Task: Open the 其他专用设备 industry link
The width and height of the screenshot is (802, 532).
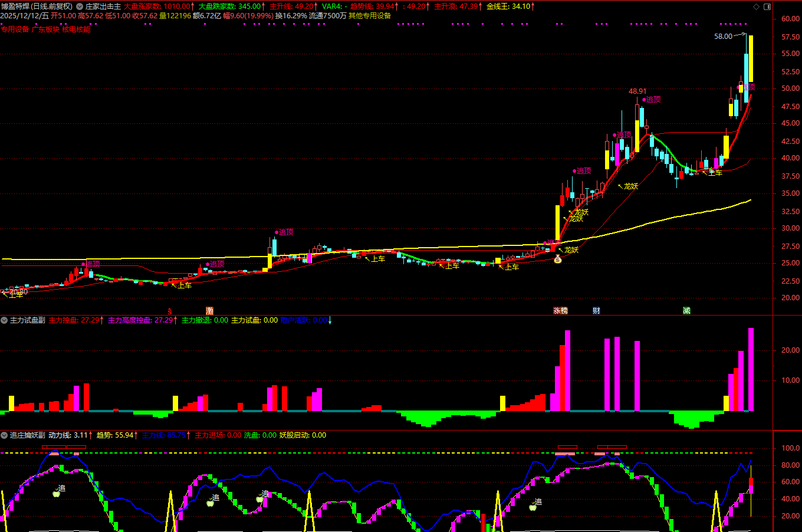Action: point(369,16)
